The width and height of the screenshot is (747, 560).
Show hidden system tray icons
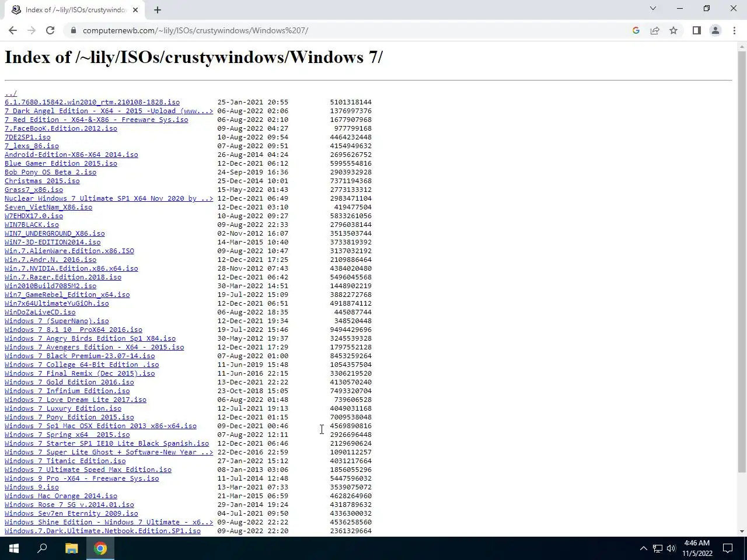[x=644, y=548]
